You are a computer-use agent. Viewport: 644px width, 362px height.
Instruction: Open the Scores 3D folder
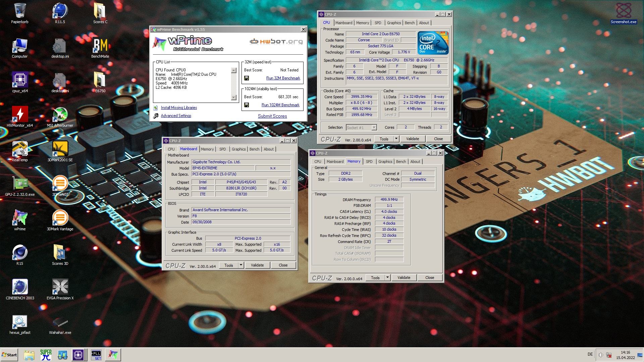60,255
